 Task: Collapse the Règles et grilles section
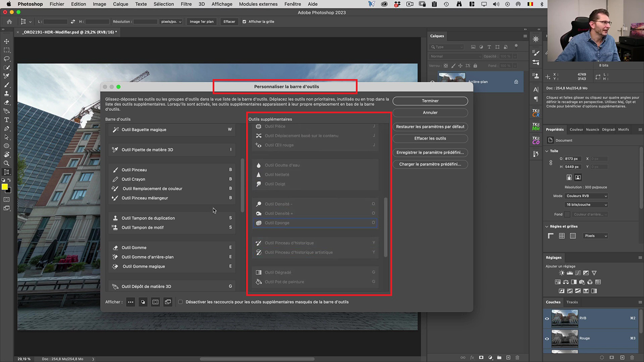click(547, 227)
